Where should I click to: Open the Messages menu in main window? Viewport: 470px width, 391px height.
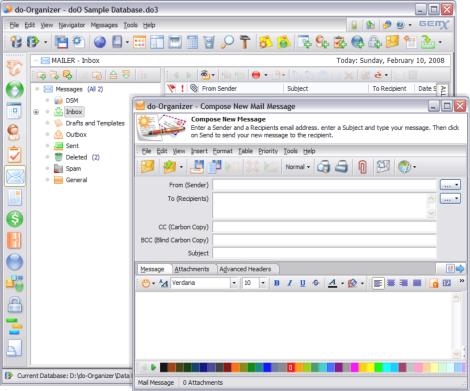(104, 25)
